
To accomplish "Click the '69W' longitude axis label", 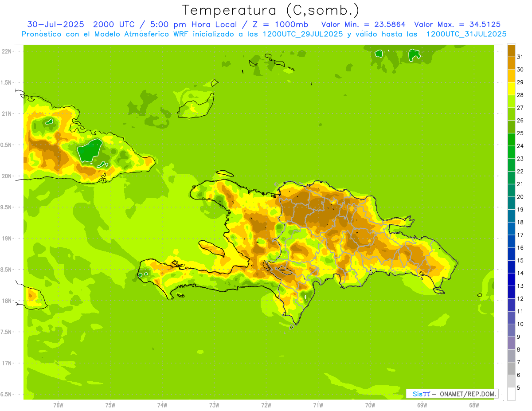I will click(422, 405).
